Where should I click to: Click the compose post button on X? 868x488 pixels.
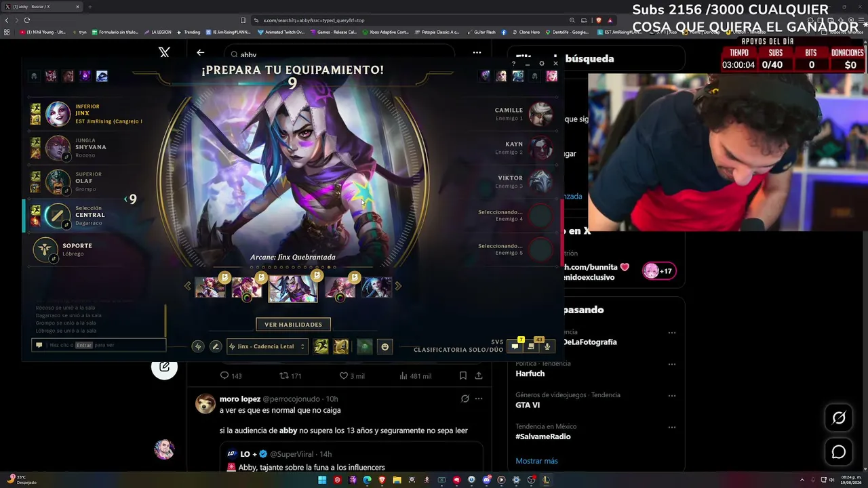(x=164, y=367)
